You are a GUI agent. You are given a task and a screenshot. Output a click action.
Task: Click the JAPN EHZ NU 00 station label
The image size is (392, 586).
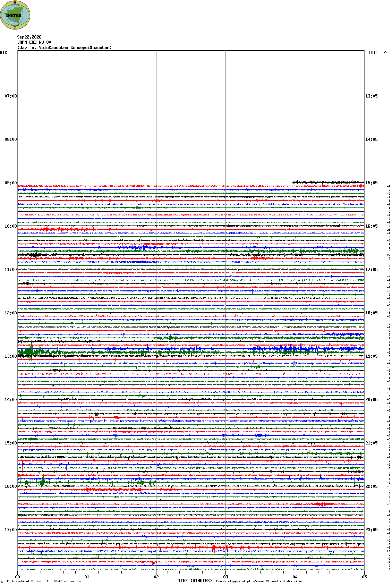coord(34,42)
